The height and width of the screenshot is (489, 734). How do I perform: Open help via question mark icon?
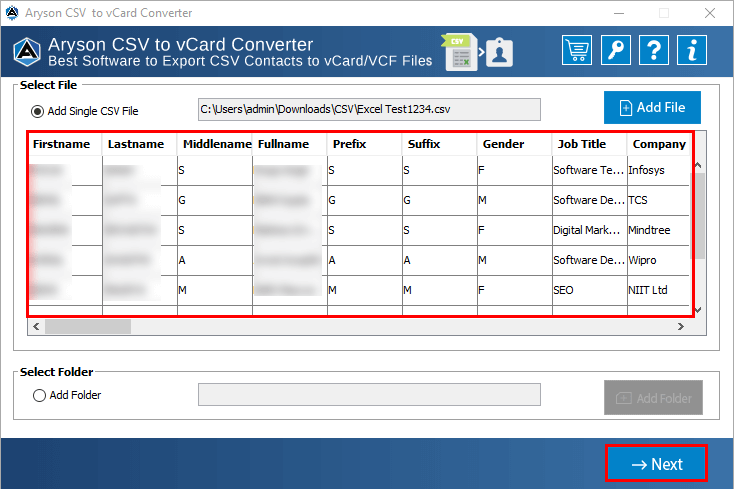click(x=653, y=50)
